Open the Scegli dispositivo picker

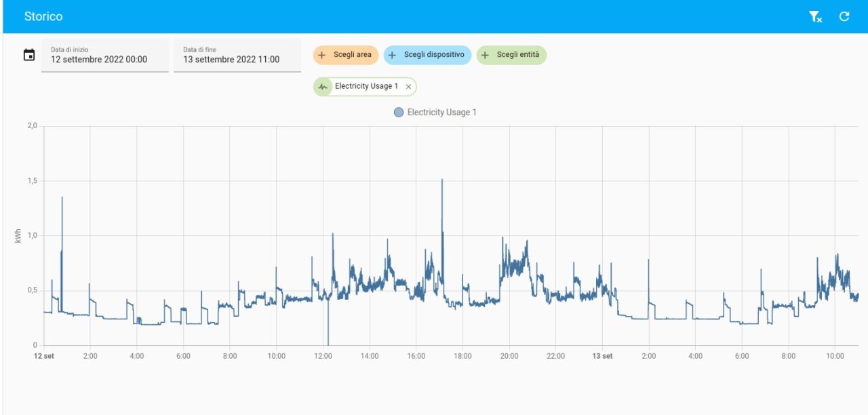pyautogui.click(x=434, y=55)
